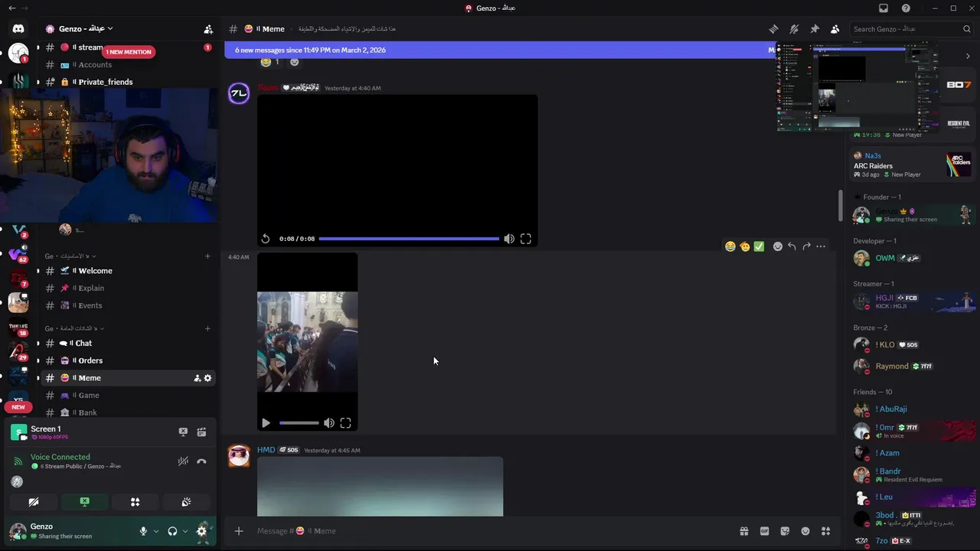The image size is (980, 551).
Task: React with green check mark emoji
Action: (759, 246)
